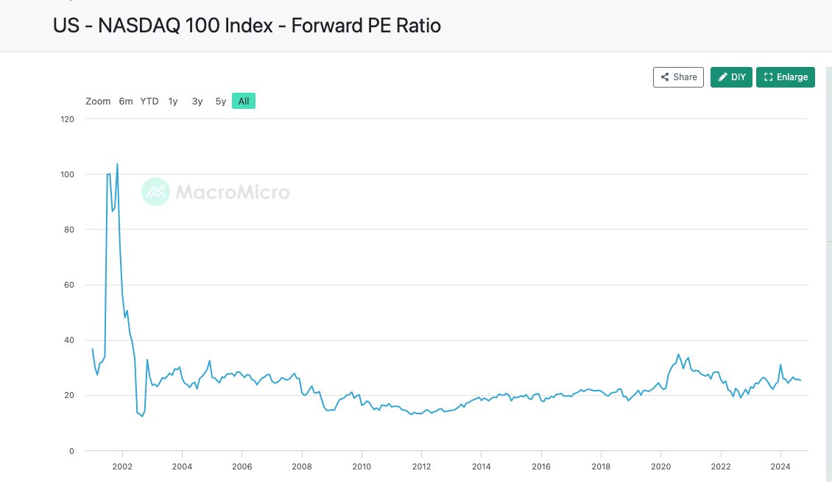Viewport: 832px width, 504px height.
Task: Click the 2002 x-axis label
Action: (122, 466)
